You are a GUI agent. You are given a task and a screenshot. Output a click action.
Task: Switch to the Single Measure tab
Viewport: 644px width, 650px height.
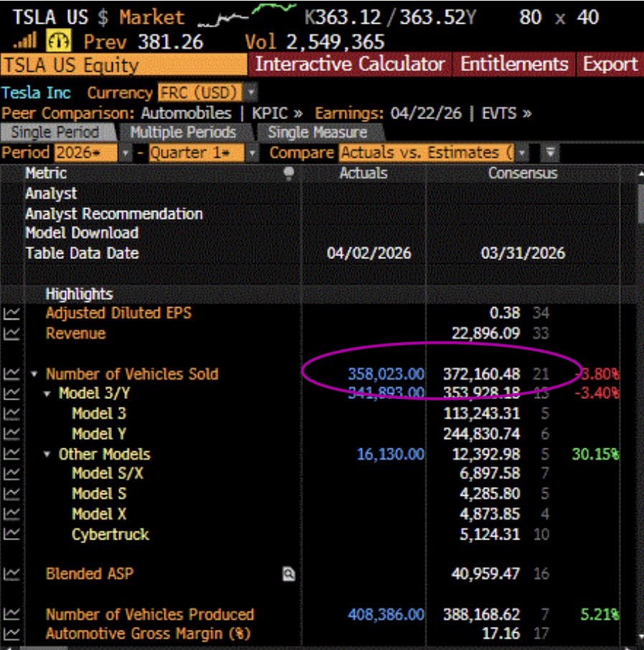pos(317,132)
